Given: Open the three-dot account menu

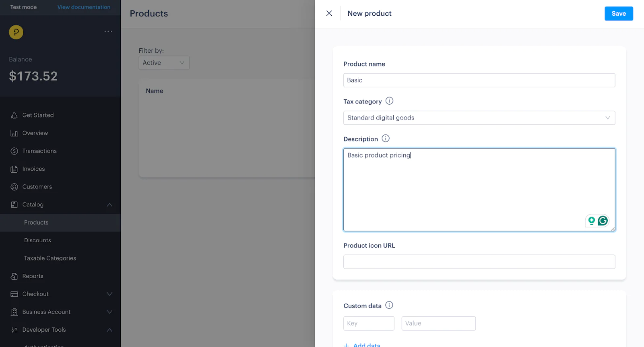Looking at the screenshot, I should click(x=108, y=31).
